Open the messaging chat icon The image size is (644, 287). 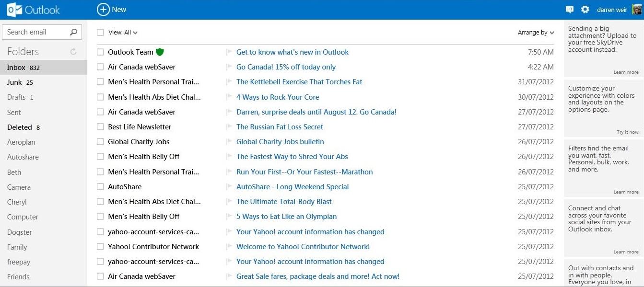click(x=570, y=10)
